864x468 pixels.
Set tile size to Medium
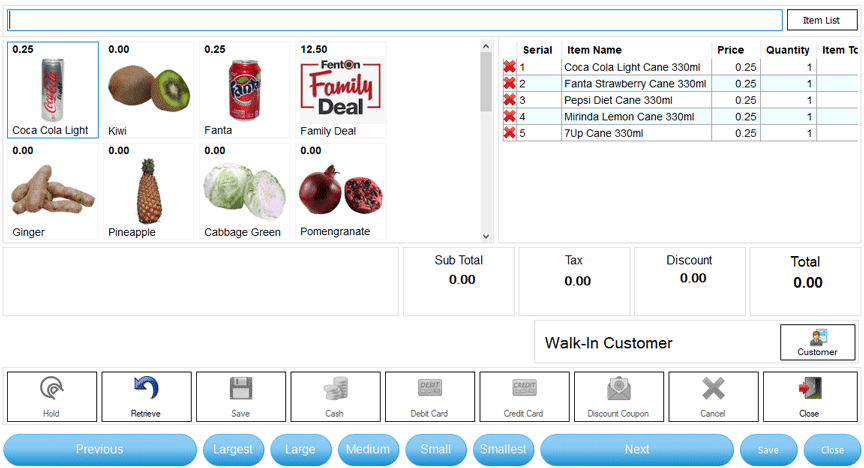pos(368,449)
